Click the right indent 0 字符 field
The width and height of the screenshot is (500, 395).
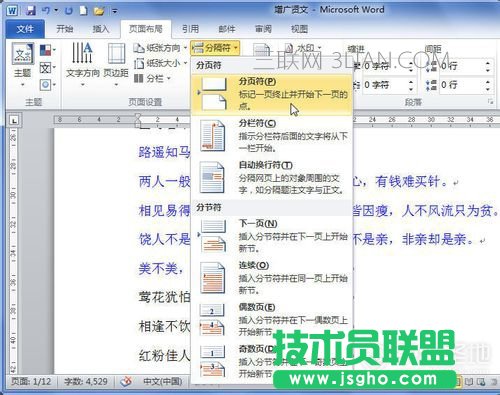tap(385, 85)
